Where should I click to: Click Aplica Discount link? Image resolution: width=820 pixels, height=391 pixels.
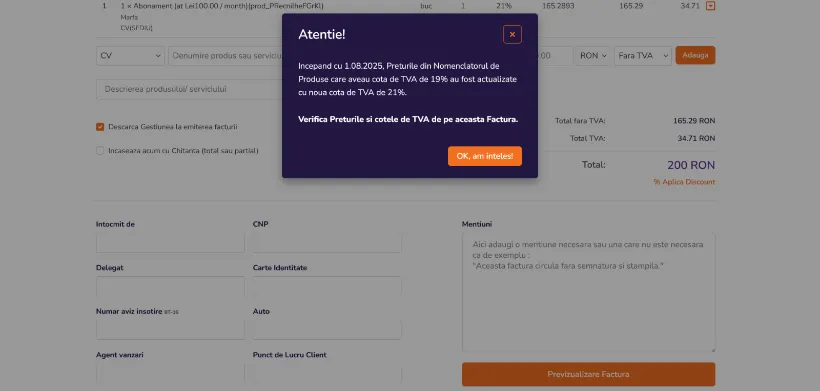pos(684,182)
